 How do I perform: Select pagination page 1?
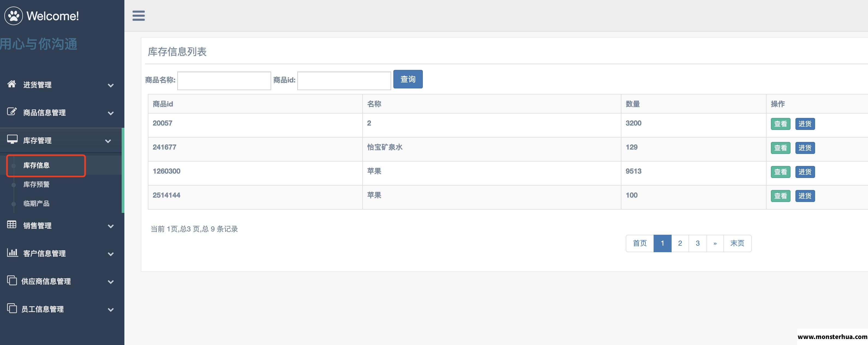(662, 243)
